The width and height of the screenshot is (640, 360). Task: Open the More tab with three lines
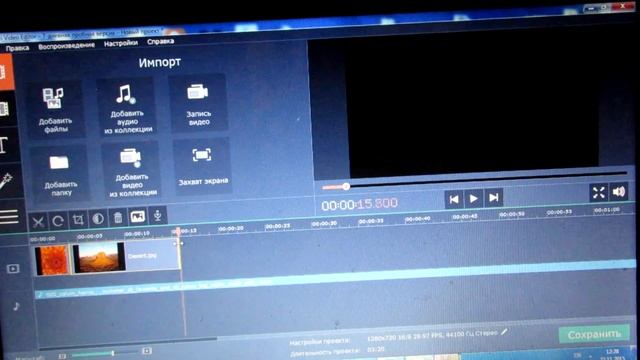9,216
